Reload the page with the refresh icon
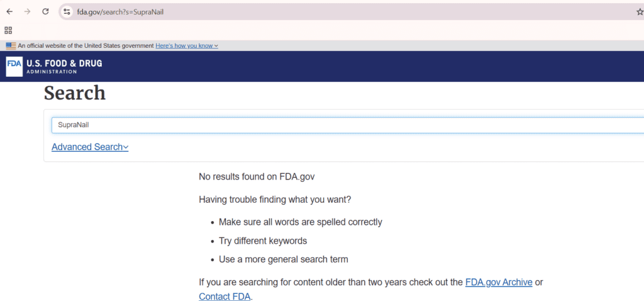 click(x=45, y=11)
